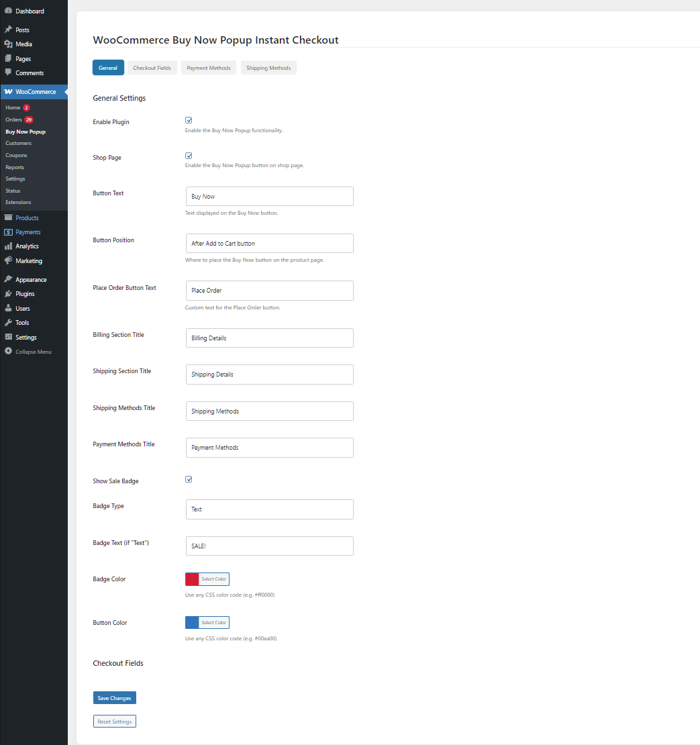The image size is (700, 745).
Task: Click the Button Text input field
Action: pos(269,197)
